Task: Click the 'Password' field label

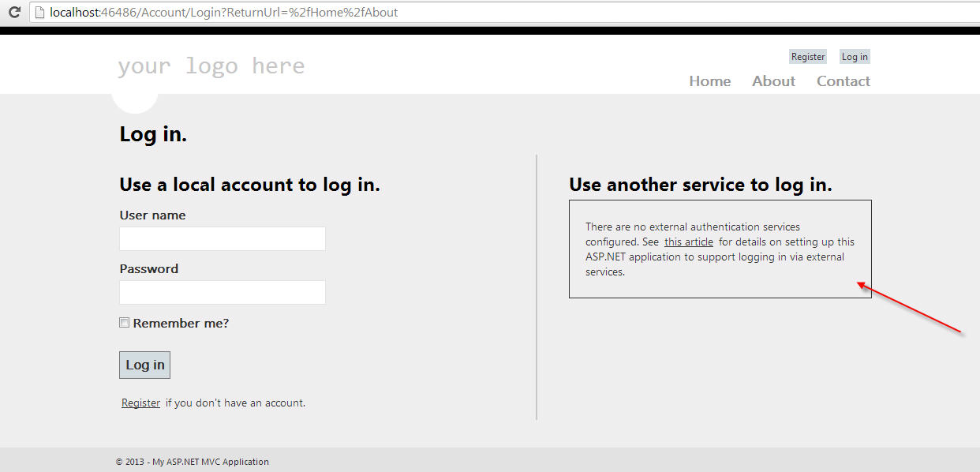Action: 148,269
